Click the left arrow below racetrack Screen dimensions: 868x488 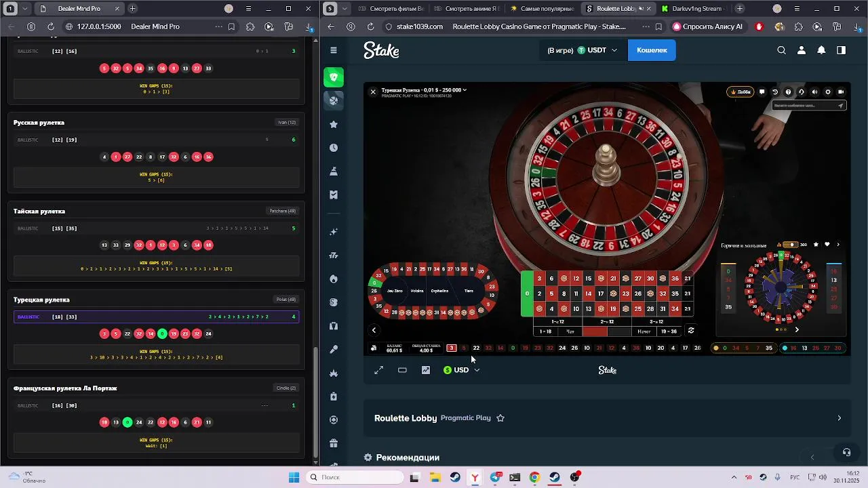[374, 330]
